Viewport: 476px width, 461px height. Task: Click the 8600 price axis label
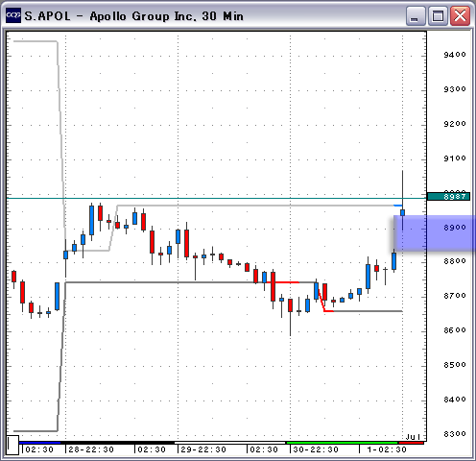click(x=455, y=330)
